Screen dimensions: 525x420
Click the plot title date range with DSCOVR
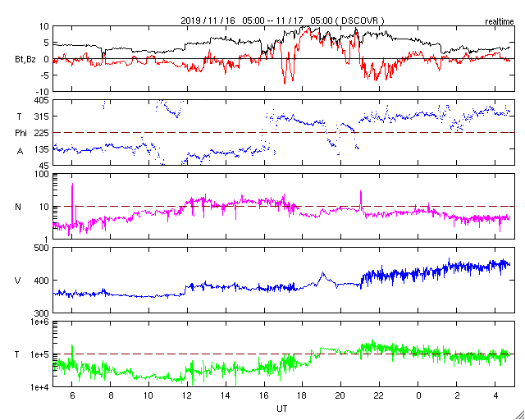click(x=282, y=21)
